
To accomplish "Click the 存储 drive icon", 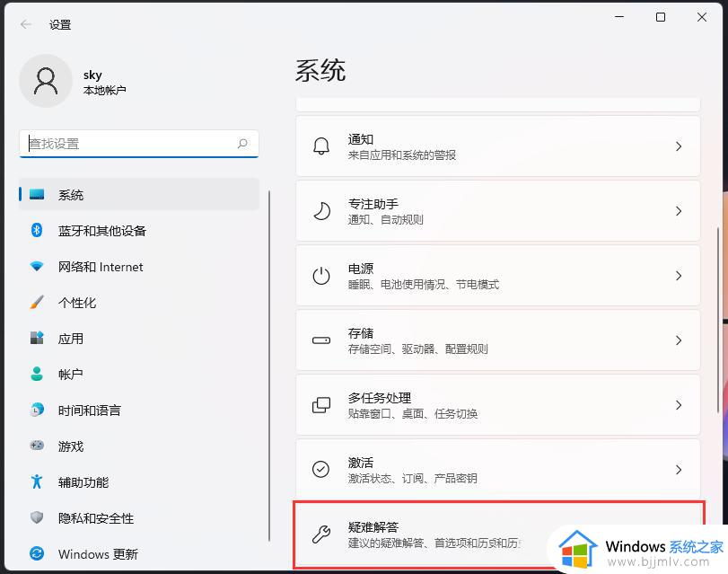I will tap(321, 340).
